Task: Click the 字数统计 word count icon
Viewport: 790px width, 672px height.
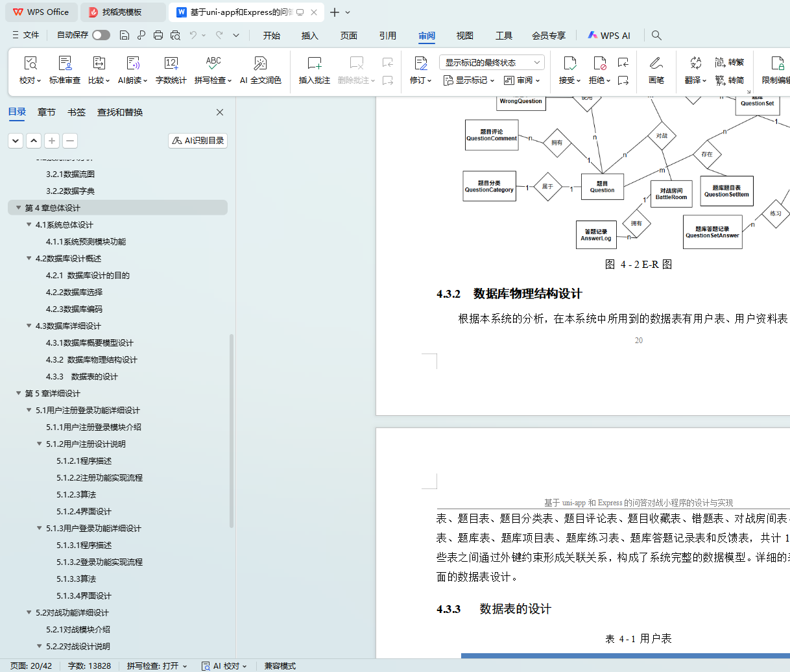Action: (x=171, y=64)
